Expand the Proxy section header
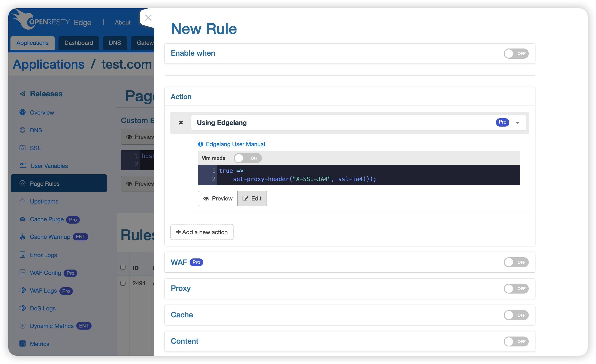Image resolution: width=596 pixels, height=364 pixels. (x=181, y=288)
